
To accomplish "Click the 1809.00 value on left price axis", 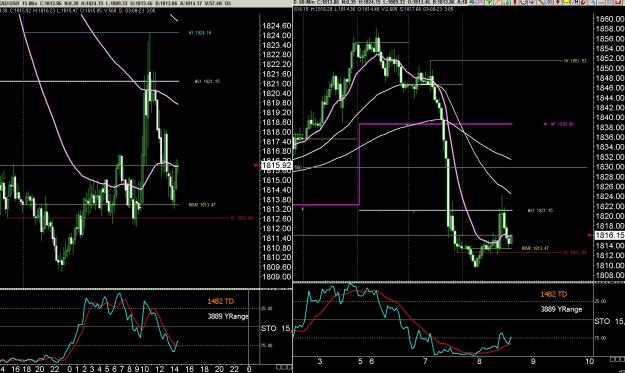I will (277, 277).
